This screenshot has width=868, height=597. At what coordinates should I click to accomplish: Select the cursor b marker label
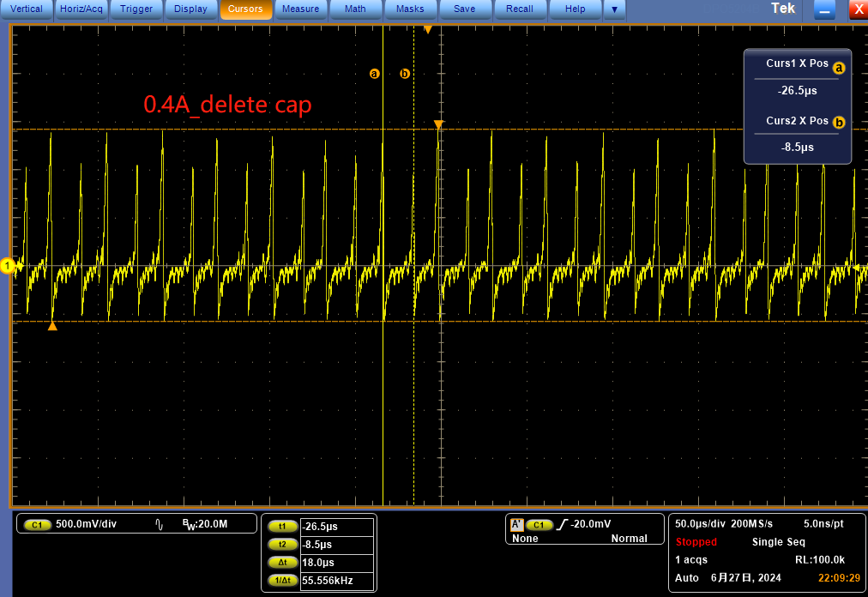[x=405, y=74]
